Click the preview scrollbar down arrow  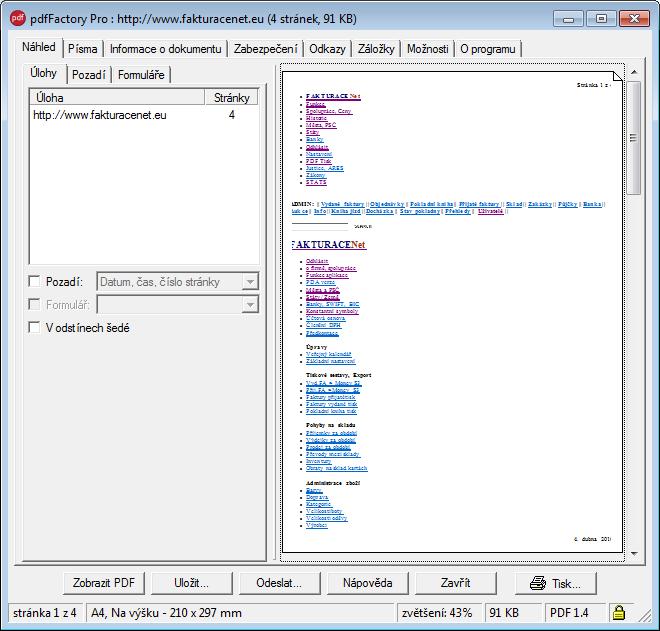pyautogui.click(x=634, y=554)
